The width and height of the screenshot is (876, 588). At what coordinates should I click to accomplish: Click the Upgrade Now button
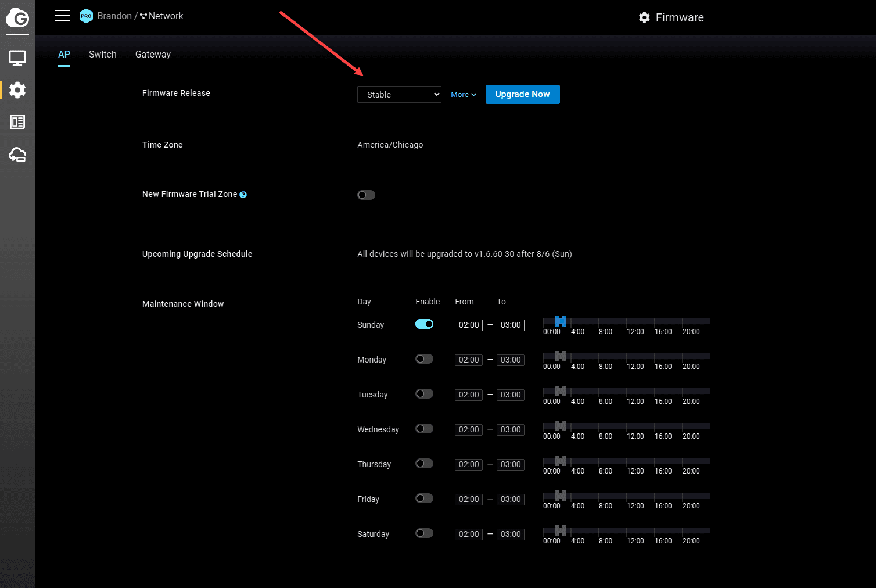tap(523, 94)
